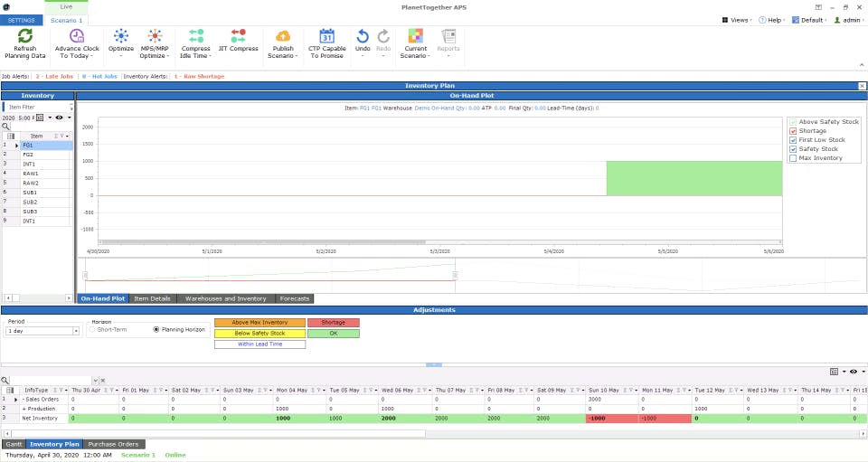Screen dimensions: 868x462
Task: Switch to the Item Details tab
Action: click(152, 298)
